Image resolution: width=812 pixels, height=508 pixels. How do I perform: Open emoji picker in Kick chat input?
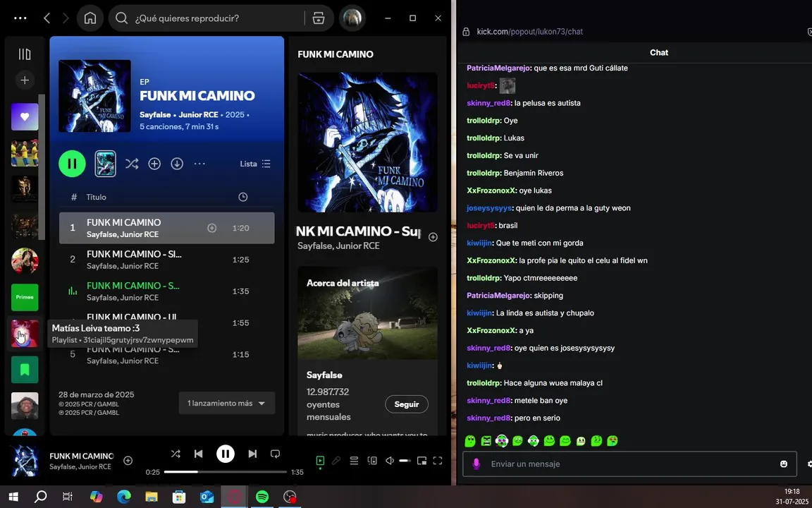[784, 464]
